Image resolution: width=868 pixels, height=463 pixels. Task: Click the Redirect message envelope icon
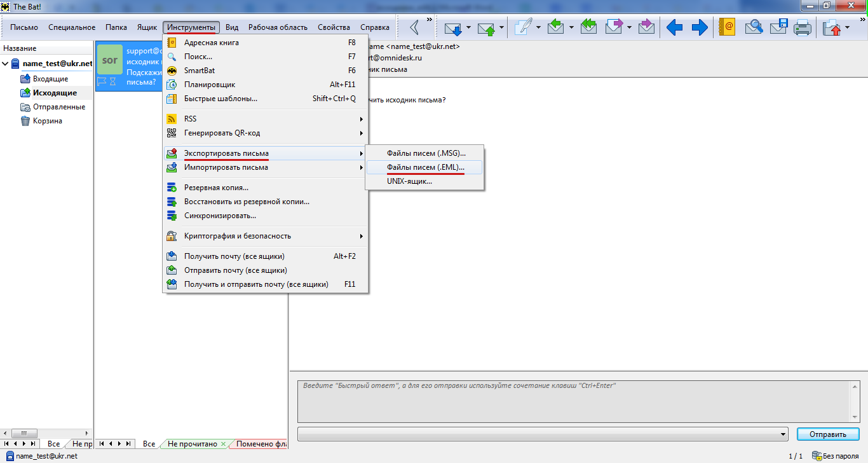(647, 27)
